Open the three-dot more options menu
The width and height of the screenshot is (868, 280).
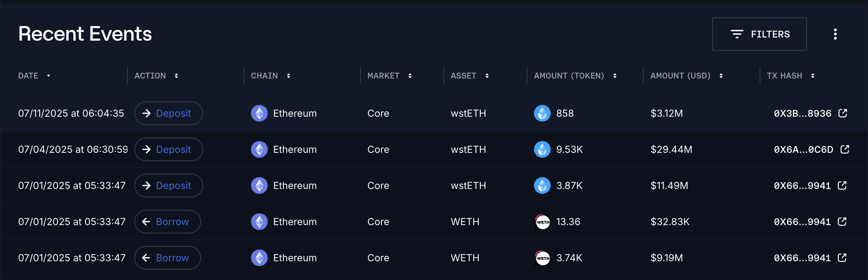(835, 34)
